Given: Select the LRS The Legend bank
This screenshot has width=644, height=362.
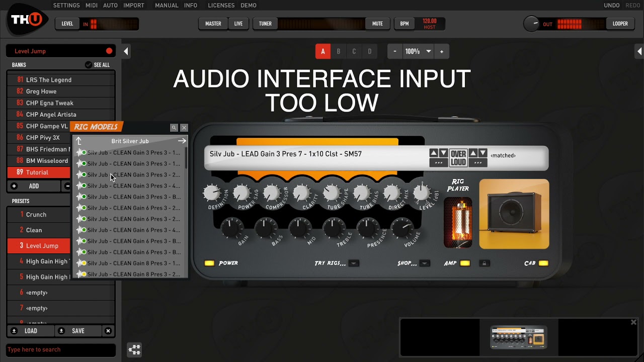Looking at the screenshot, I should coord(61,80).
